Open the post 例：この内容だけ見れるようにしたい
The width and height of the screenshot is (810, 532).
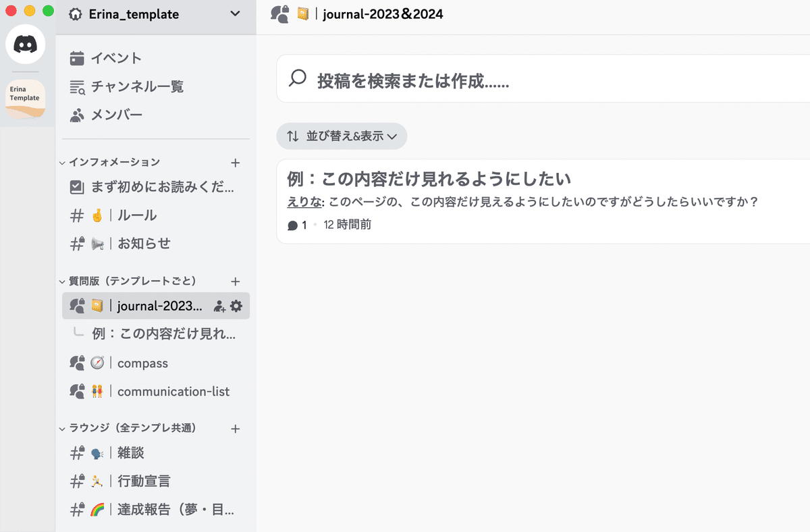(429, 180)
